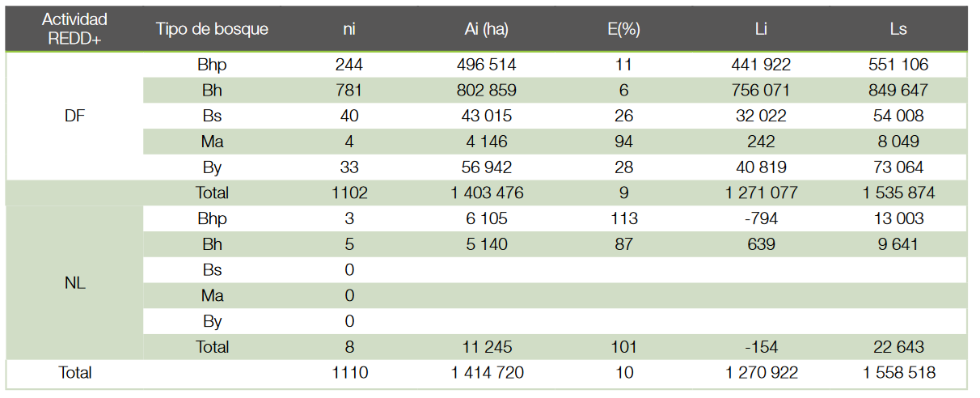Click the NL activity row label
This screenshot has height=398, width=980.
tap(74, 284)
